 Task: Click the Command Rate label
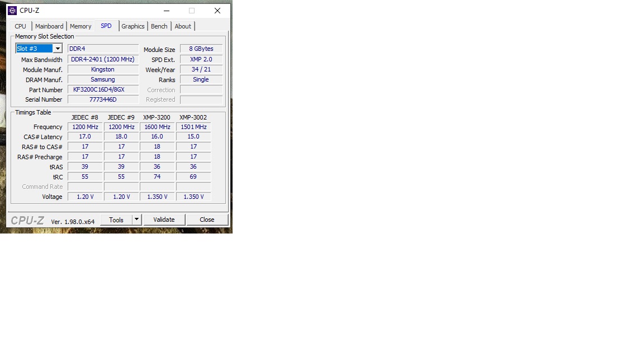(x=42, y=187)
